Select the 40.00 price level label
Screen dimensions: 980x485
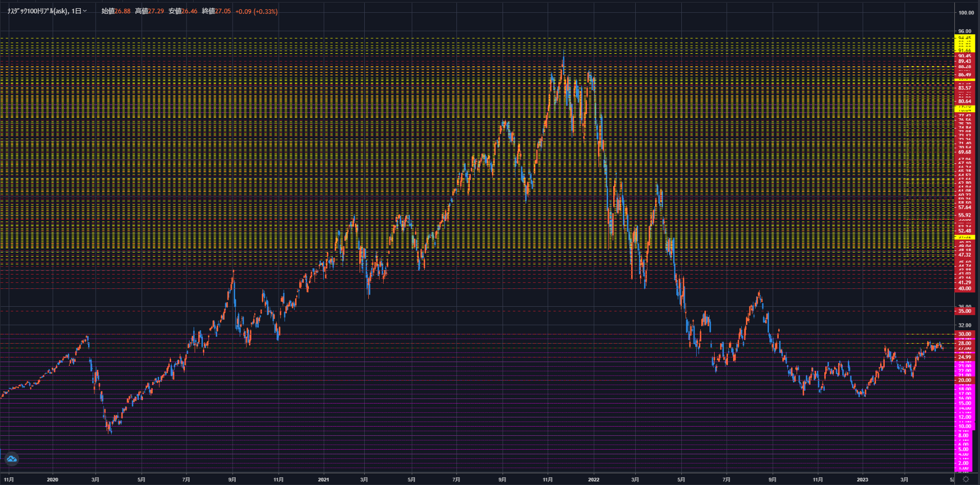point(965,288)
